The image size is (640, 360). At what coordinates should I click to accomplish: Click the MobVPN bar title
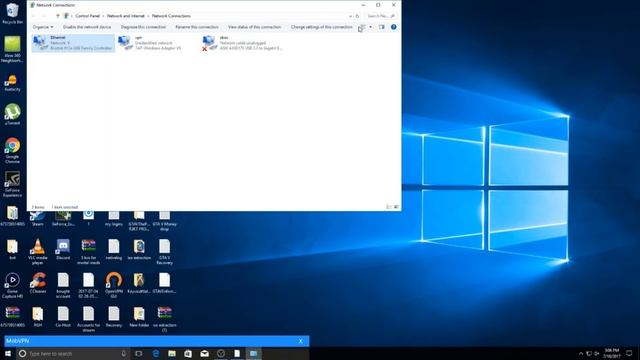(x=18, y=341)
